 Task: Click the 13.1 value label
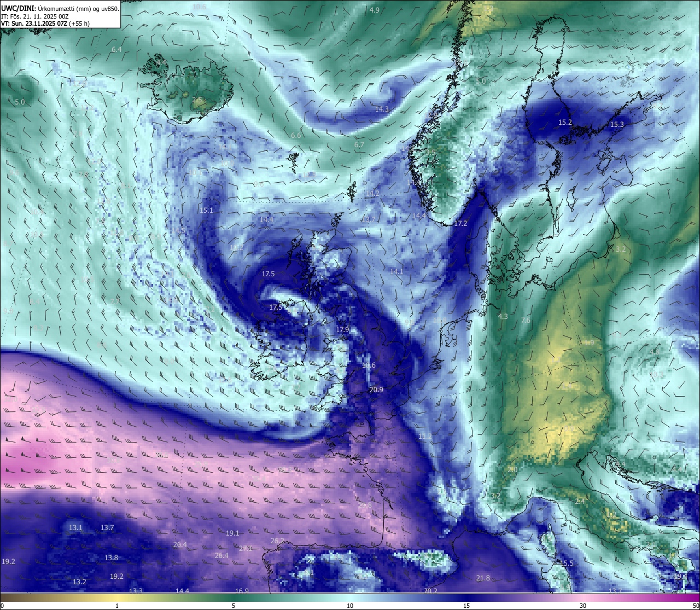click(75, 527)
